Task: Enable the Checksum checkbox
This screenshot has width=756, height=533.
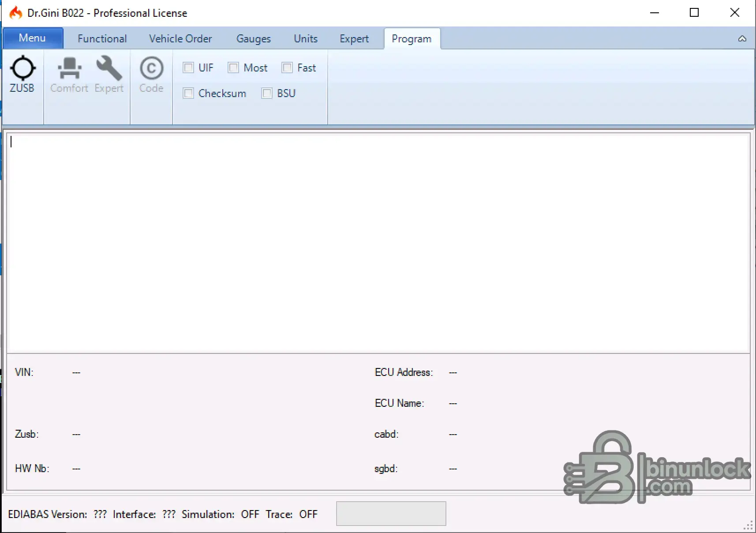Action: 188,93
